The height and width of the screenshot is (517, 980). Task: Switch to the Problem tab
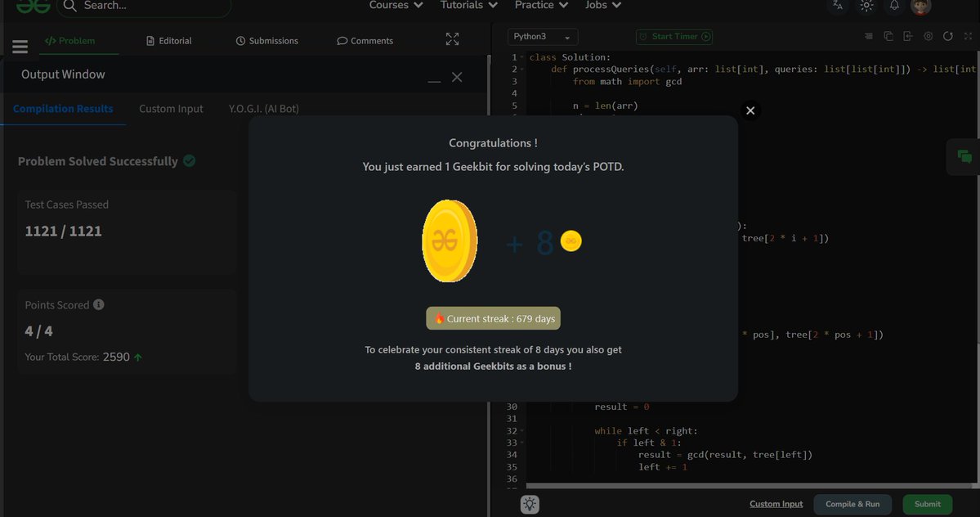pos(70,41)
